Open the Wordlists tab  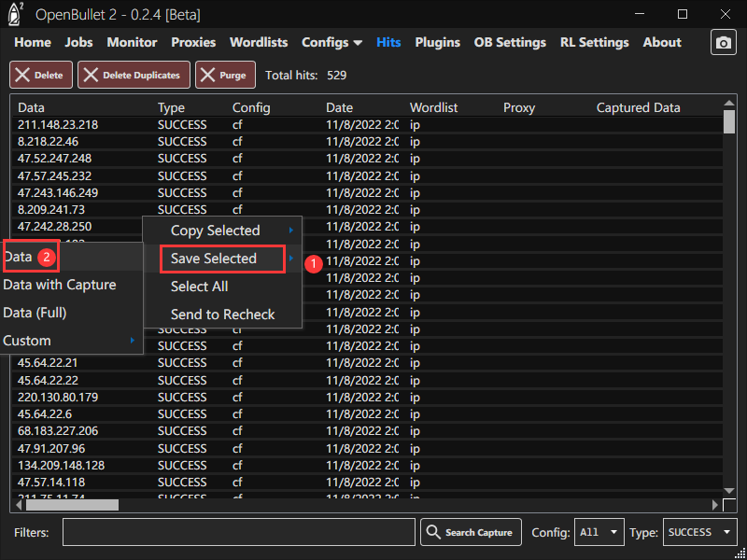pos(259,42)
